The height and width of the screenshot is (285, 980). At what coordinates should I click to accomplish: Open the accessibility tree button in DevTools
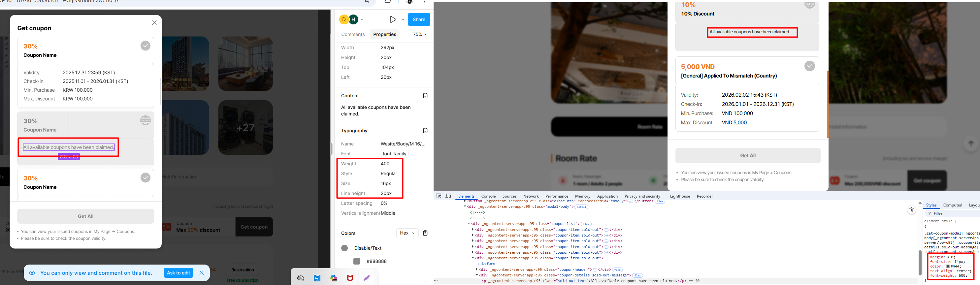(x=911, y=210)
